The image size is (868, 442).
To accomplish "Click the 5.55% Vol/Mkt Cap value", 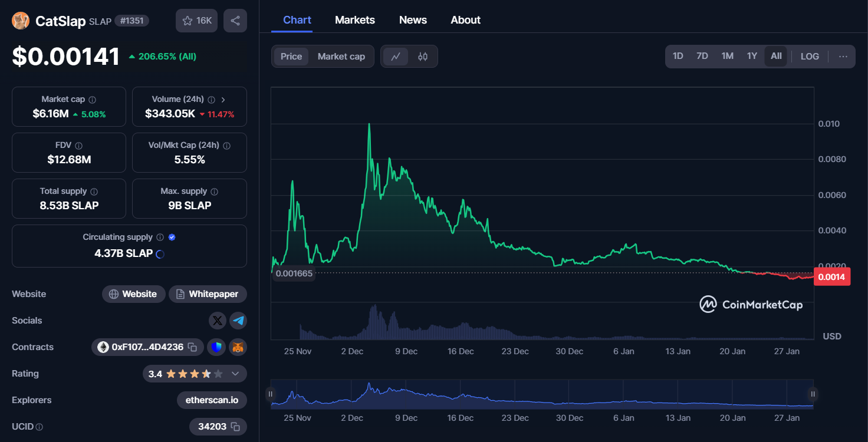I will [x=189, y=160].
